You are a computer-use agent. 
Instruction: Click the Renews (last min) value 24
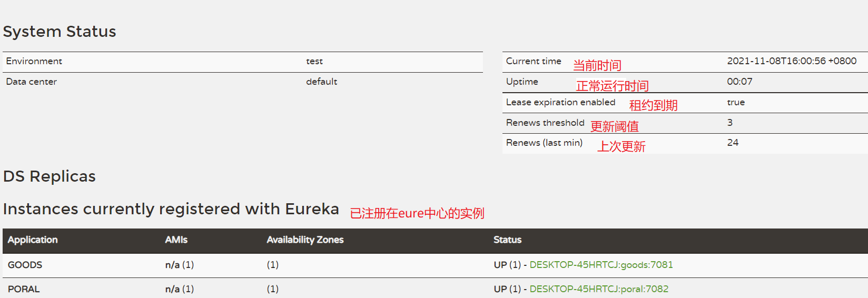[x=733, y=143]
